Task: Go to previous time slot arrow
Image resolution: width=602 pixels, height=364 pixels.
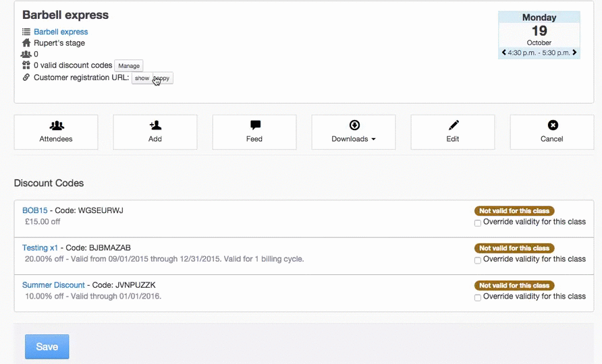Action: [x=504, y=53]
